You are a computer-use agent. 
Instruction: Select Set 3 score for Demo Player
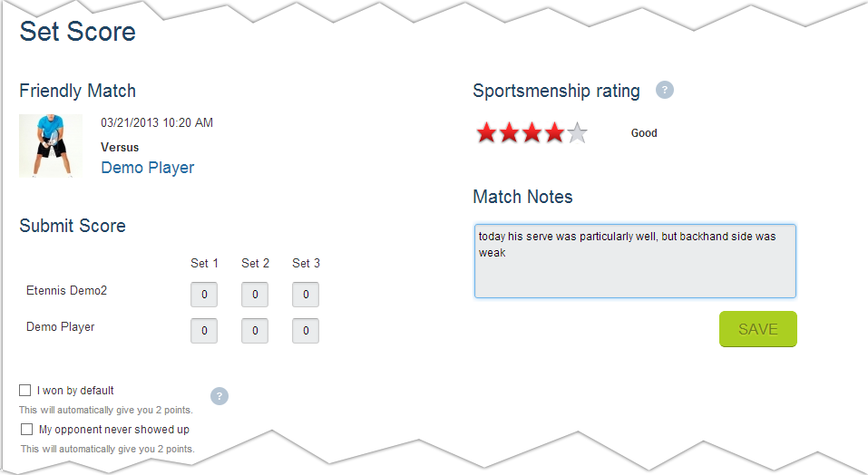tap(306, 331)
